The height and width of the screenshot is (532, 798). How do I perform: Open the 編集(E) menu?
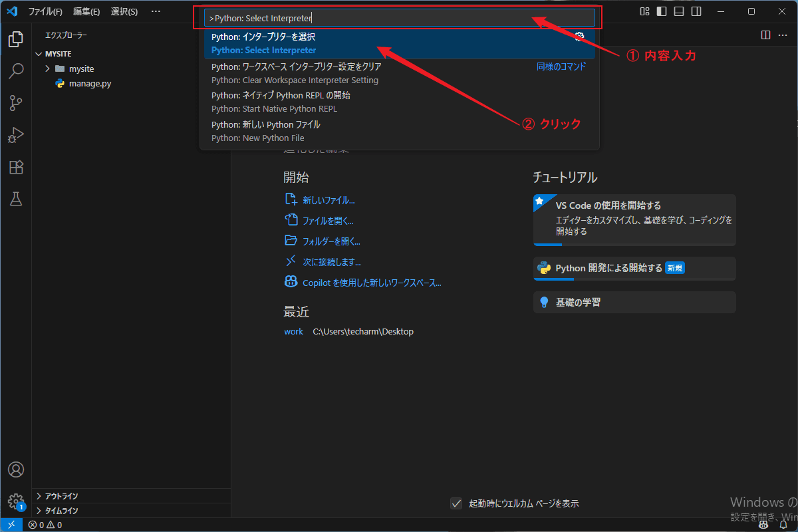86,11
